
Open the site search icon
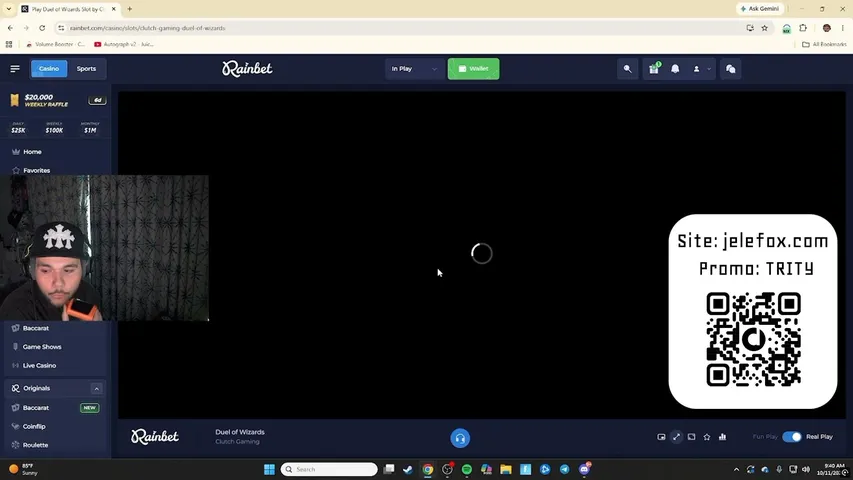[627, 69]
